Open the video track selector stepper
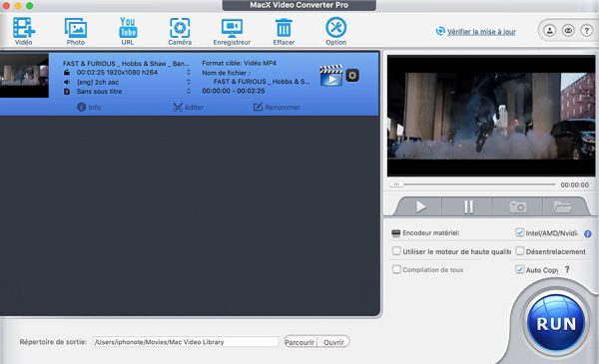This screenshot has width=599, height=364. [189, 72]
